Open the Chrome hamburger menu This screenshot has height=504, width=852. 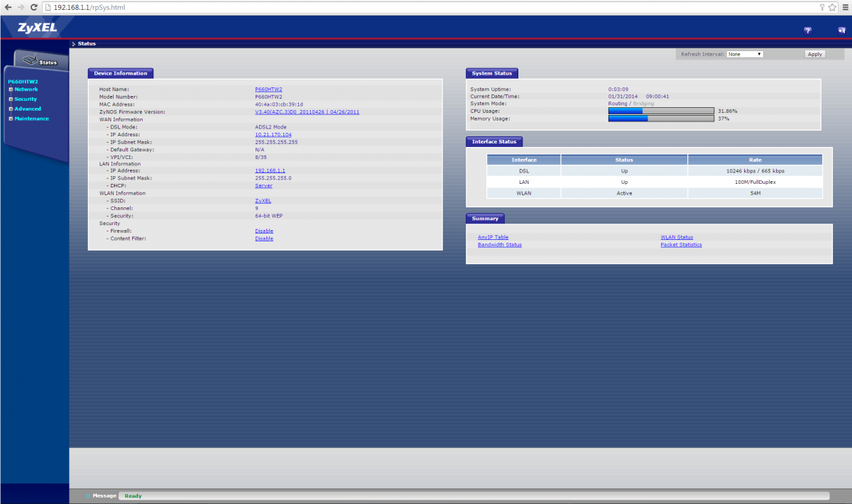(x=844, y=6)
